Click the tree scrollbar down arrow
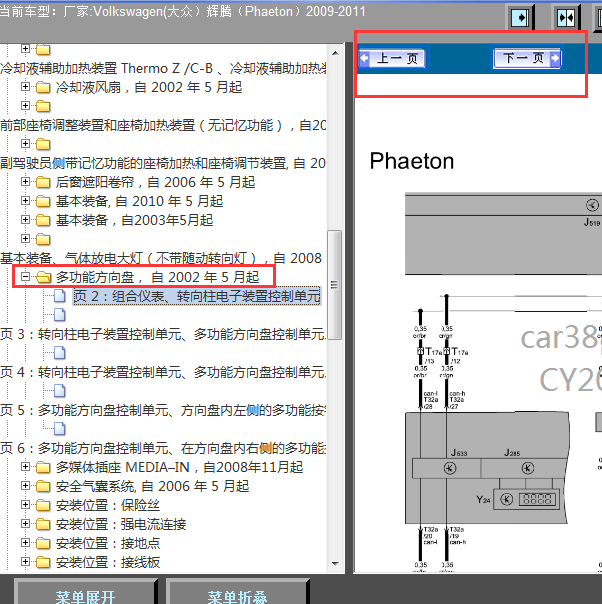Viewport: 602px width, 604px height. (335, 564)
